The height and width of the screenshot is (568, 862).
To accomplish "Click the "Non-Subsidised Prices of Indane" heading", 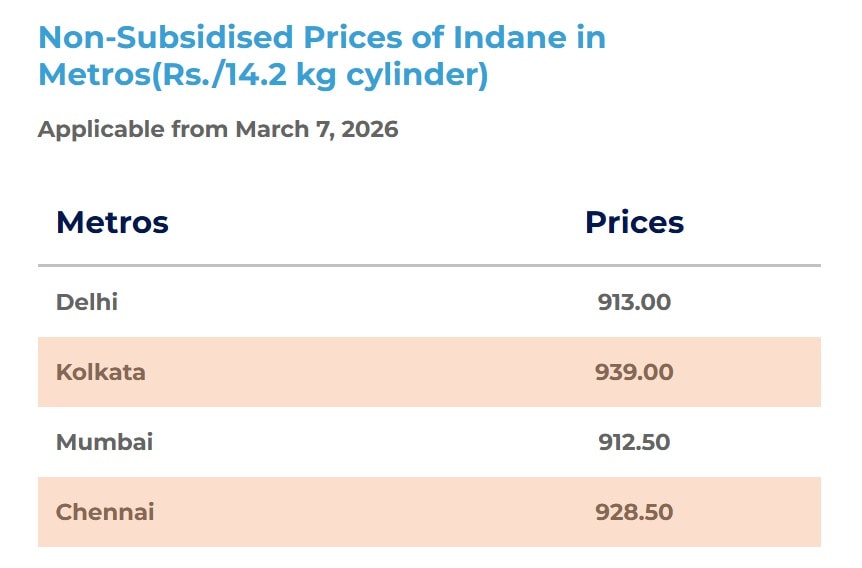I will click(321, 39).
